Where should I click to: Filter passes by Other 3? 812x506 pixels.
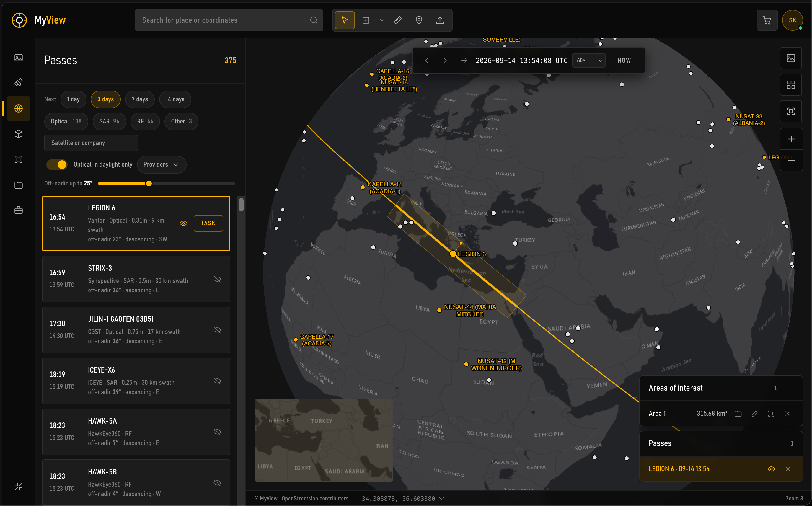click(181, 121)
